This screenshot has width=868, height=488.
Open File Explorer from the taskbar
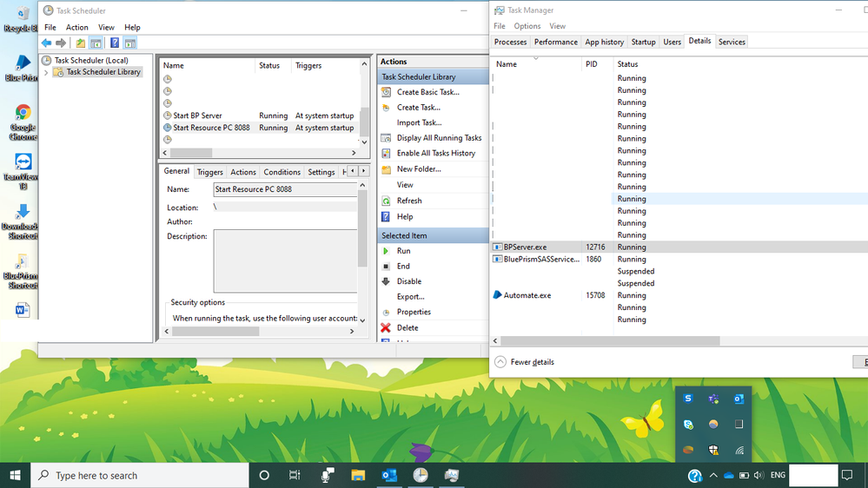pos(358,475)
